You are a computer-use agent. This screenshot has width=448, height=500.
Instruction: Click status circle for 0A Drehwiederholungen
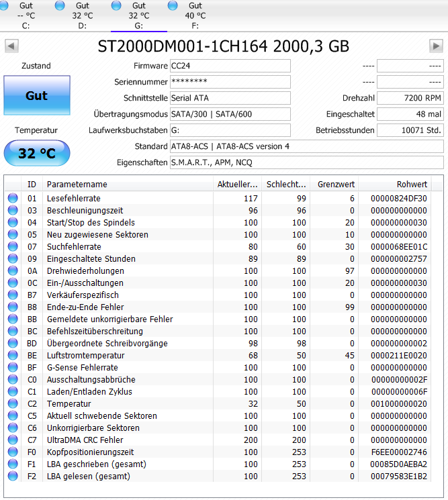[x=13, y=270]
